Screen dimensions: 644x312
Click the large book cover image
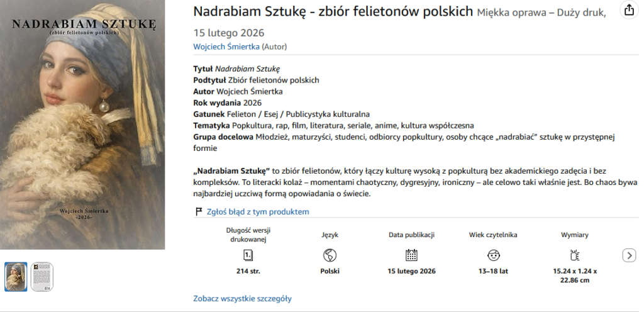coord(82,125)
